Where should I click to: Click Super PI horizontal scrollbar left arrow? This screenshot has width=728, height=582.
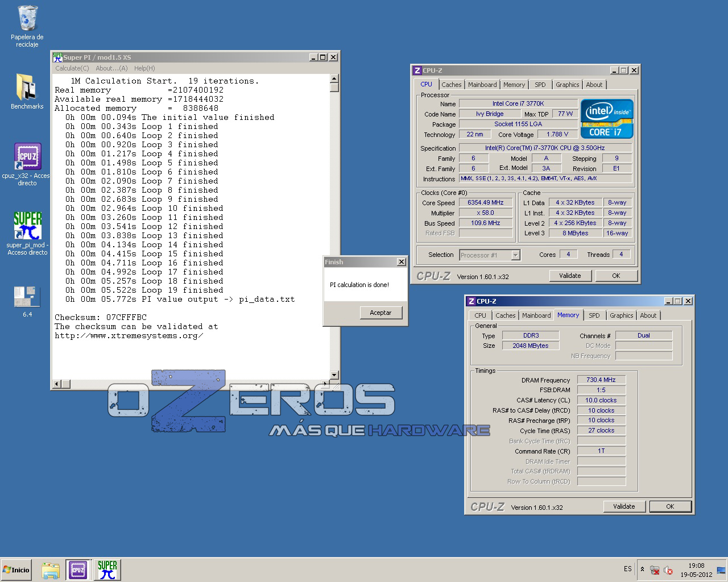[x=56, y=384]
